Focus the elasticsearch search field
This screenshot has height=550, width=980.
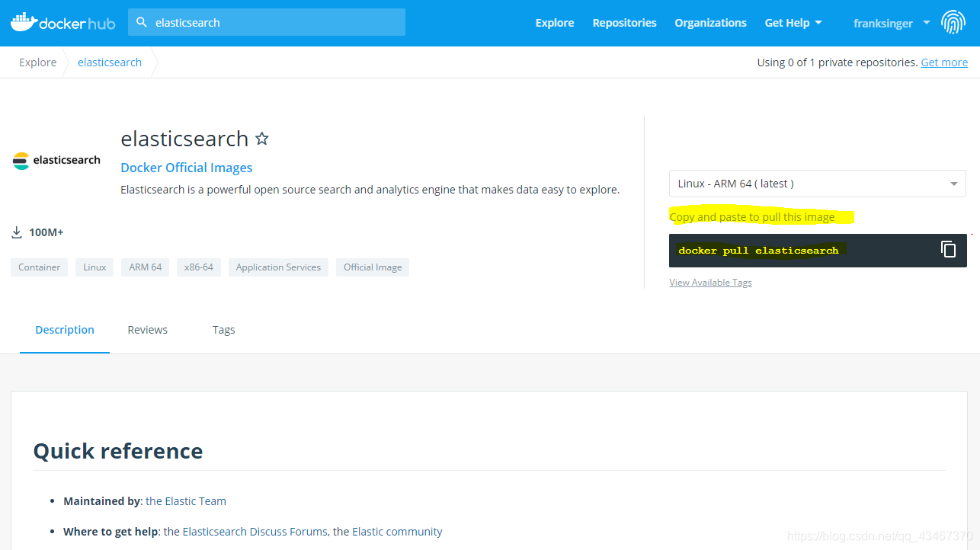pos(267,22)
